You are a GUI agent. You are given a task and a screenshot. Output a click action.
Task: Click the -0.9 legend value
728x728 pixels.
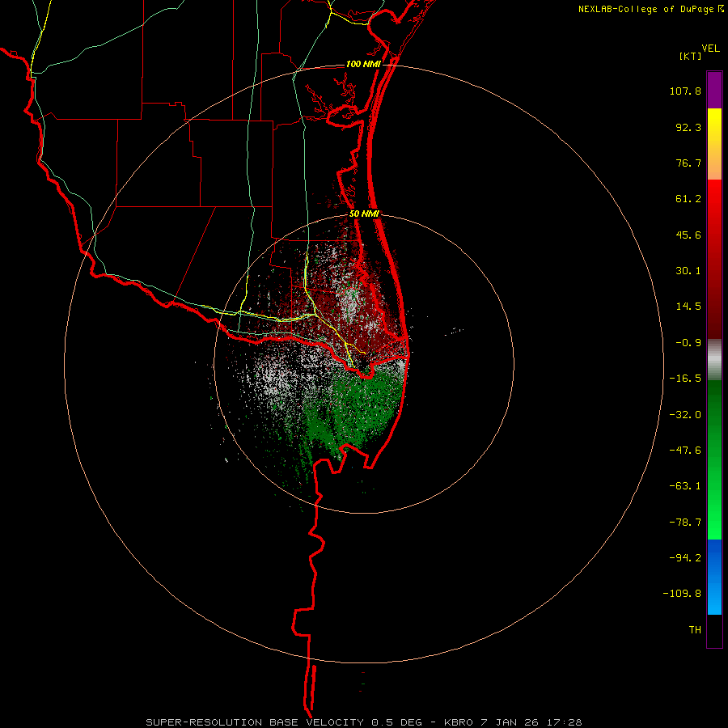tap(688, 343)
